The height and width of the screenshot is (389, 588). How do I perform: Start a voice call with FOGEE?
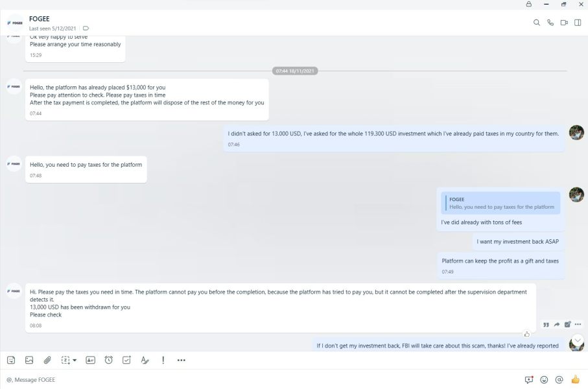click(550, 23)
